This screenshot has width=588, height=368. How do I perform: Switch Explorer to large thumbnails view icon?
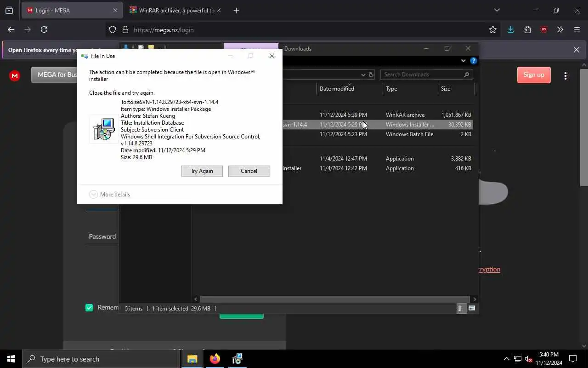pos(472,308)
